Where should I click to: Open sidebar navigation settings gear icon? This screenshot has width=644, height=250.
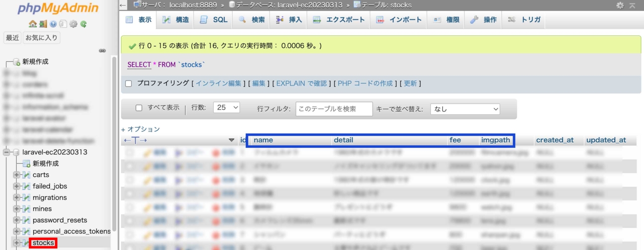coord(73,24)
